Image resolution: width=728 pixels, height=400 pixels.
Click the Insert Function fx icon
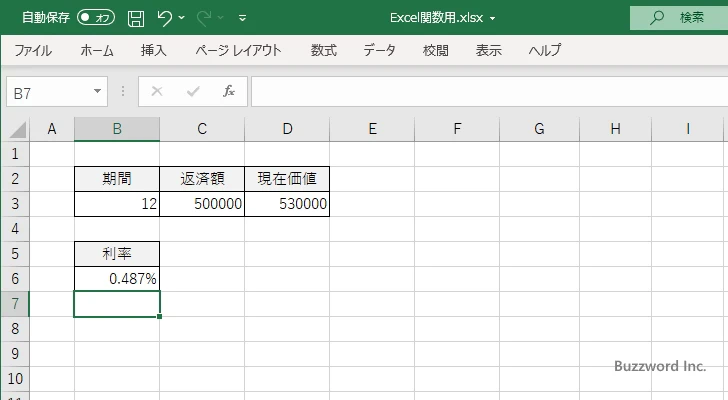pos(229,91)
